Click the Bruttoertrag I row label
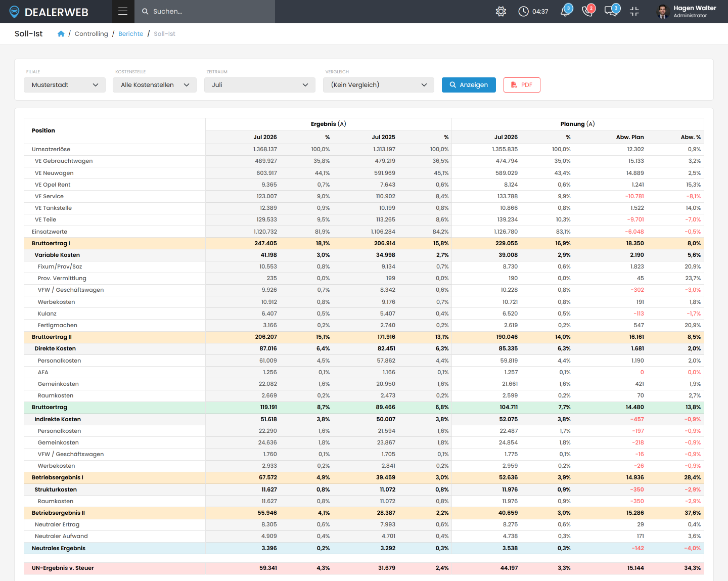728x581 pixels. pyautogui.click(x=51, y=243)
